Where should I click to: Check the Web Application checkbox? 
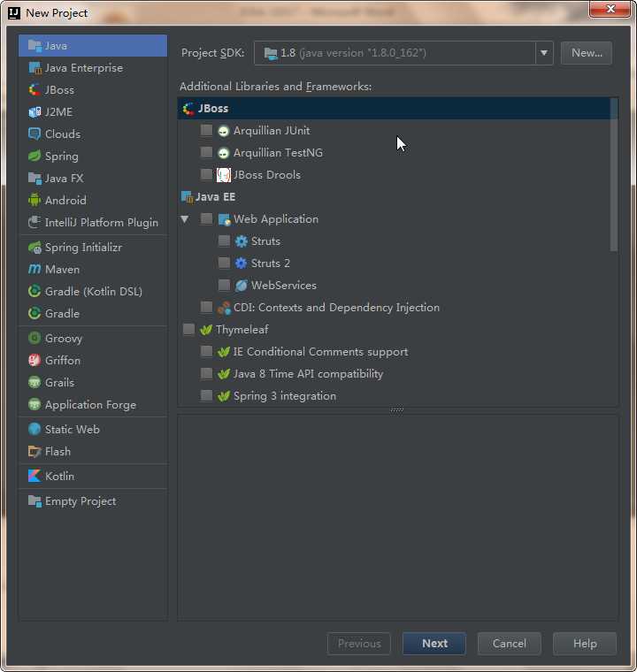[206, 219]
